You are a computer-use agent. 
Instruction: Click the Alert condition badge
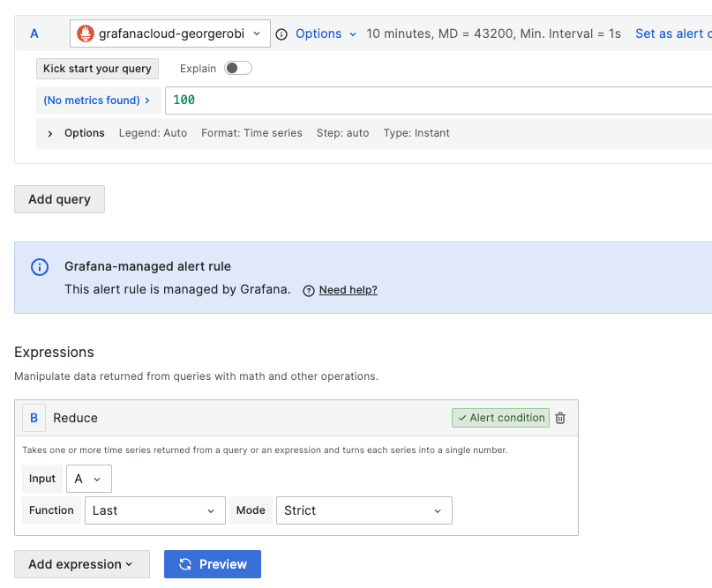click(x=500, y=418)
